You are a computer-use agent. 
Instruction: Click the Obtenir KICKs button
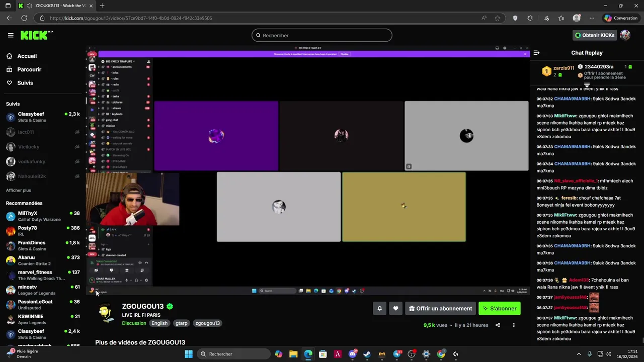pos(595,35)
